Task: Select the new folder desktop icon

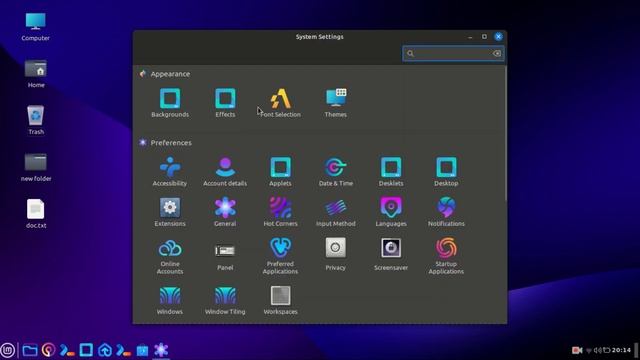Action: pyautogui.click(x=36, y=167)
